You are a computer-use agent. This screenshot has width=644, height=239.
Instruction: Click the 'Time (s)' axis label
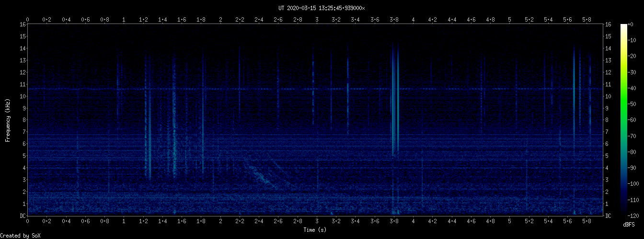pos(316,230)
